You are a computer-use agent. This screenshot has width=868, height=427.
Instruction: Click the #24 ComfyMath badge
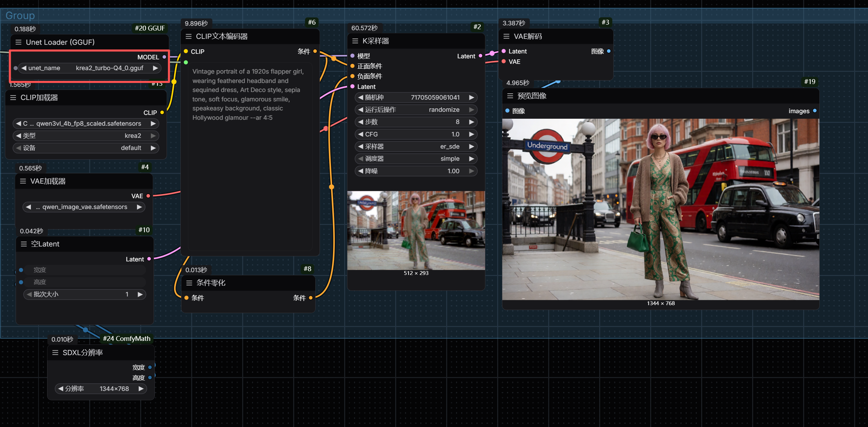point(127,339)
